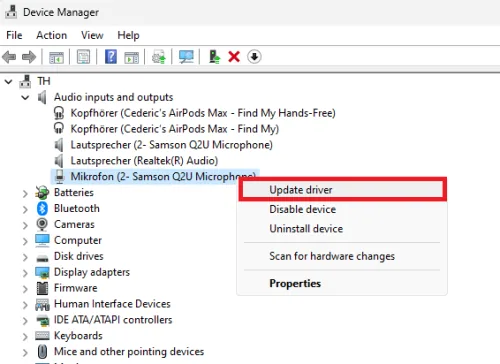Select Scan for hardware changes menu entry
The image size is (500, 364).
[x=342, y=256]
